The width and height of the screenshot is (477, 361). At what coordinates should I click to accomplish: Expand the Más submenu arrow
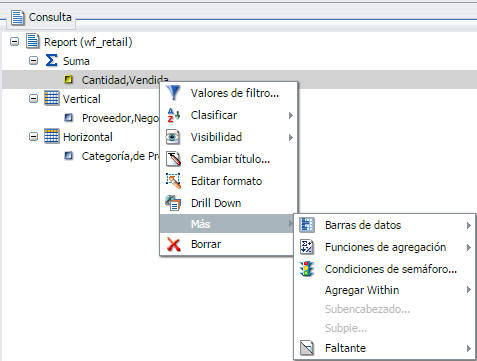pyautogui.click(x=291, y=224)
